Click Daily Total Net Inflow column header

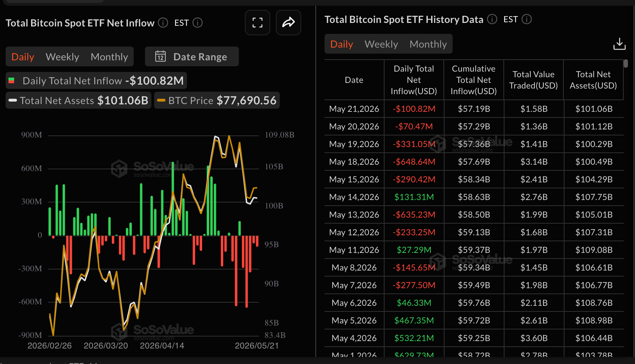pos(414,80)
